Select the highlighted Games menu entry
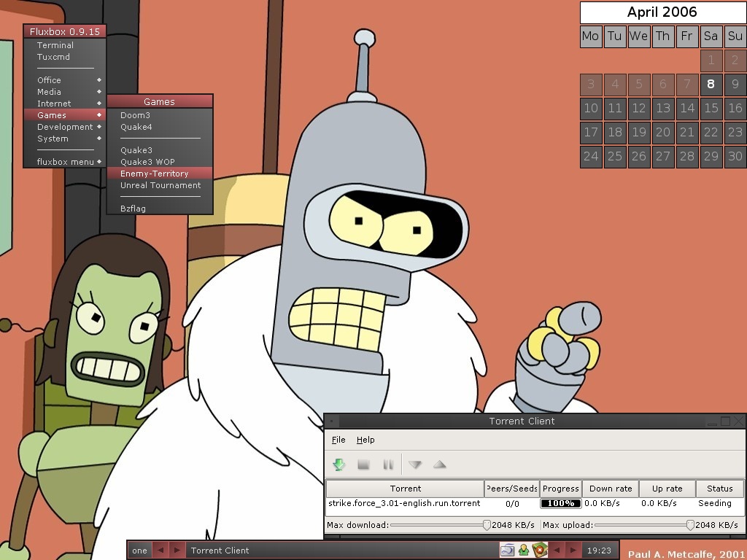Viewport: 747px width, 560px height. click(64, 115)
